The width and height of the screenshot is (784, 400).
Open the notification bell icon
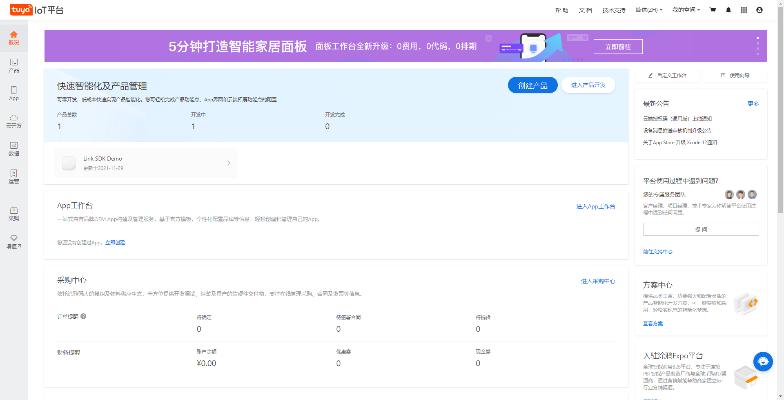(x=727, y=9)
